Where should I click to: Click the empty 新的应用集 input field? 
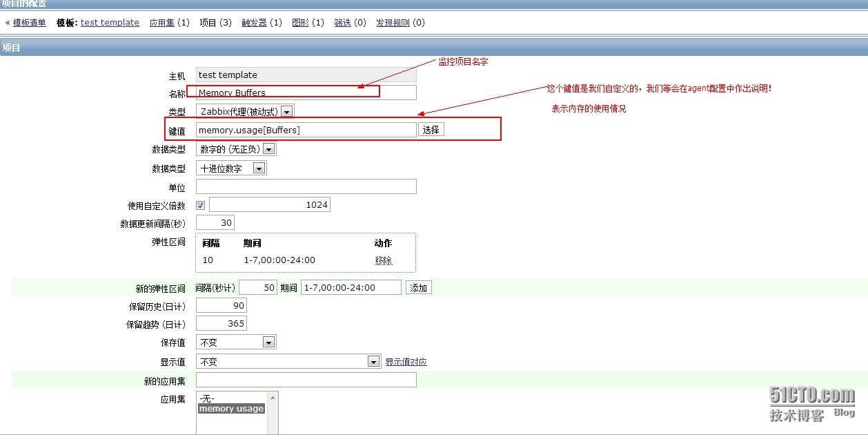coord(306,380)
